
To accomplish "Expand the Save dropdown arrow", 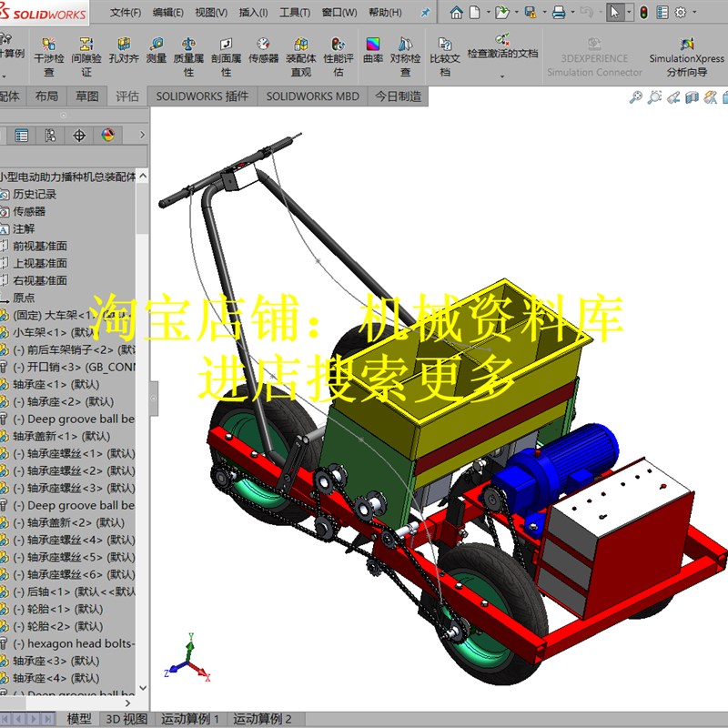I will click(x=544, y=13).
